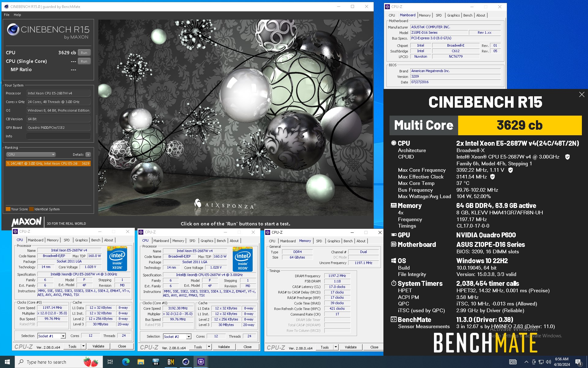588x368 pixels.
Task: Expand Tools arrow in Socket #1 CPU-Z window
Action: coord(83,346)
